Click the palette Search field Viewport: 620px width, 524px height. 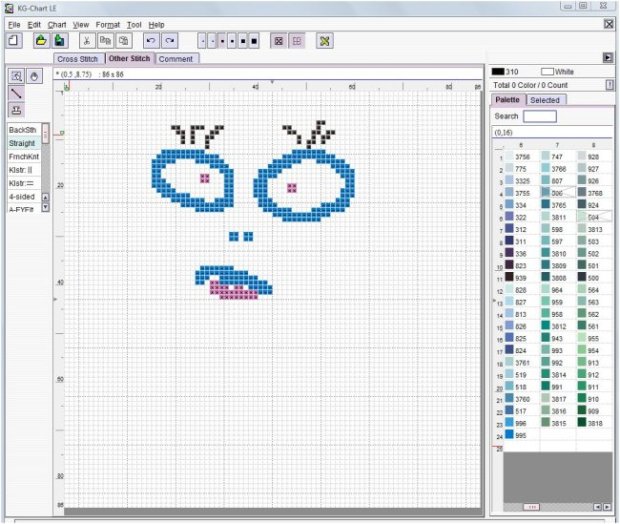[x=540, y=116]
